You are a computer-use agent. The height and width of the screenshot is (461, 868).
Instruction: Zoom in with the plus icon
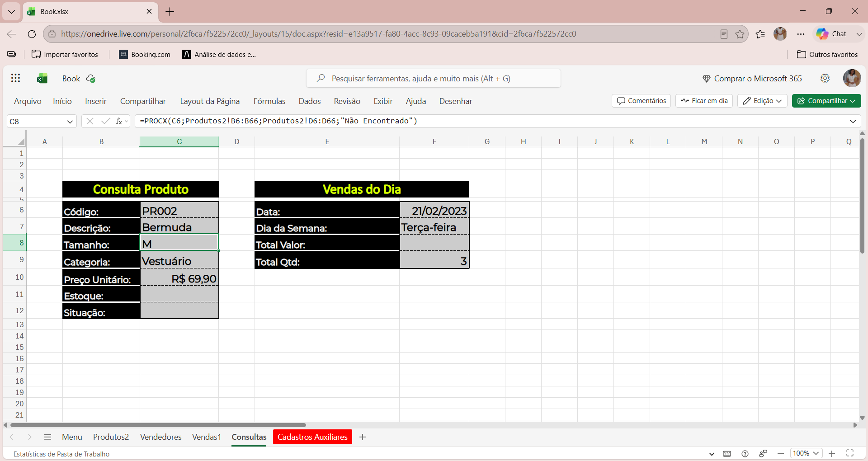click(x=832, y=453)
